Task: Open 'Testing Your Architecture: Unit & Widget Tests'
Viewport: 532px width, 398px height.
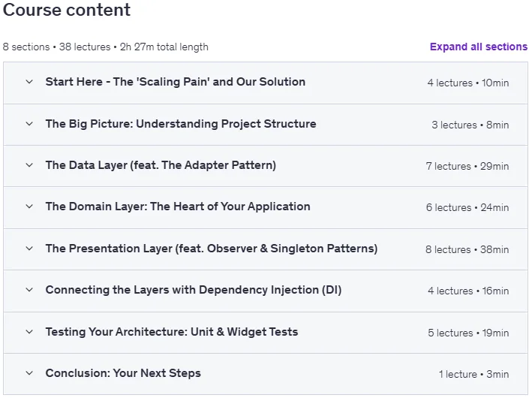Action: 172,332
